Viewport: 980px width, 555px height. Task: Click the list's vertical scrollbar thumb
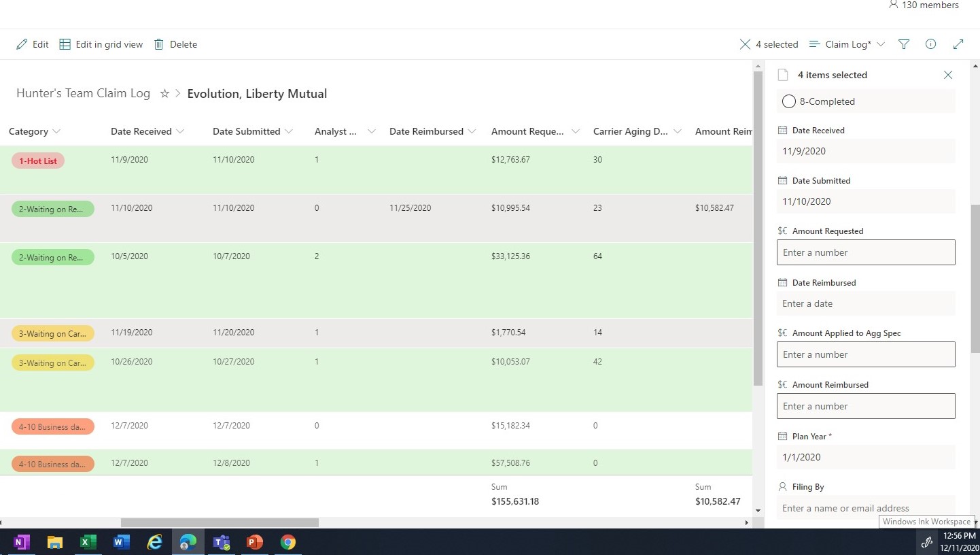(758, 229)
